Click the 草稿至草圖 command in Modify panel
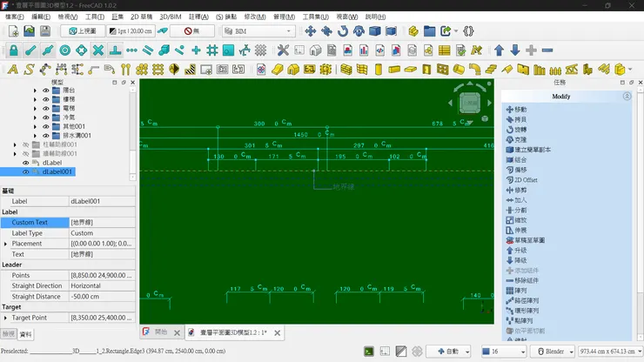Image resolution: width=644 pixels, height=362 pixels. pos(526,240)
